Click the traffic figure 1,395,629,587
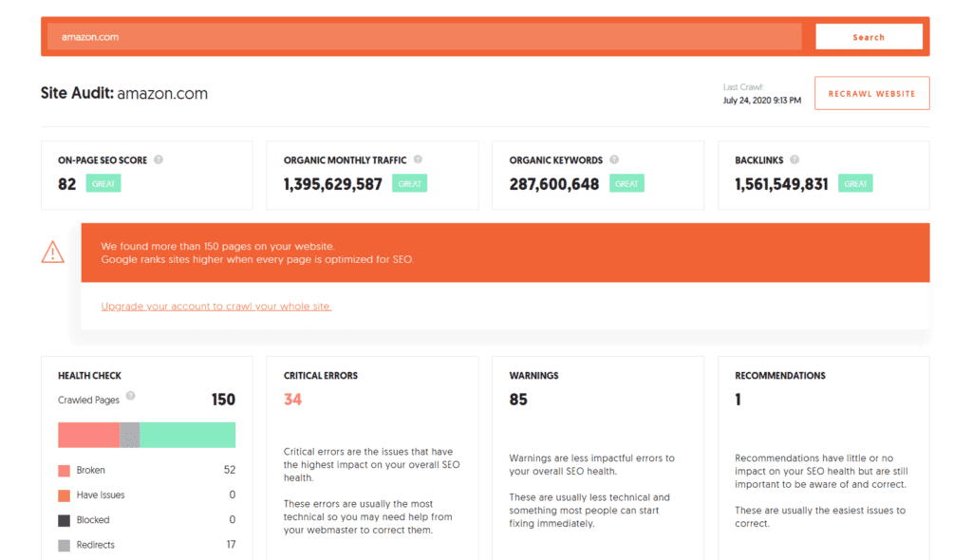Screen dimensions: 972x560 pyautogui.click(x=333, y=184)
